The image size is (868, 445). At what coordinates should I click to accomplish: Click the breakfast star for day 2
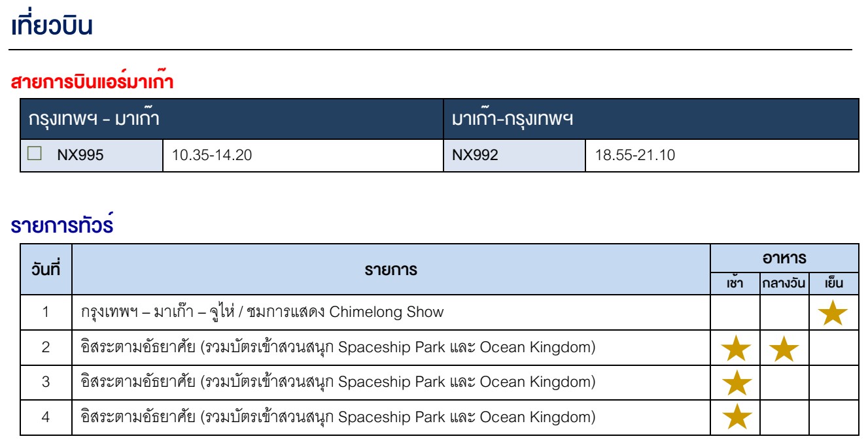(x=735, y=349)
